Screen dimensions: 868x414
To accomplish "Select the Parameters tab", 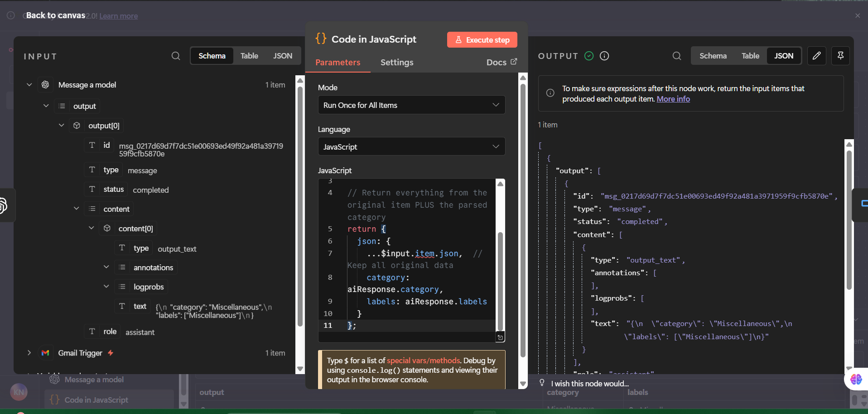I will point(338,63).
